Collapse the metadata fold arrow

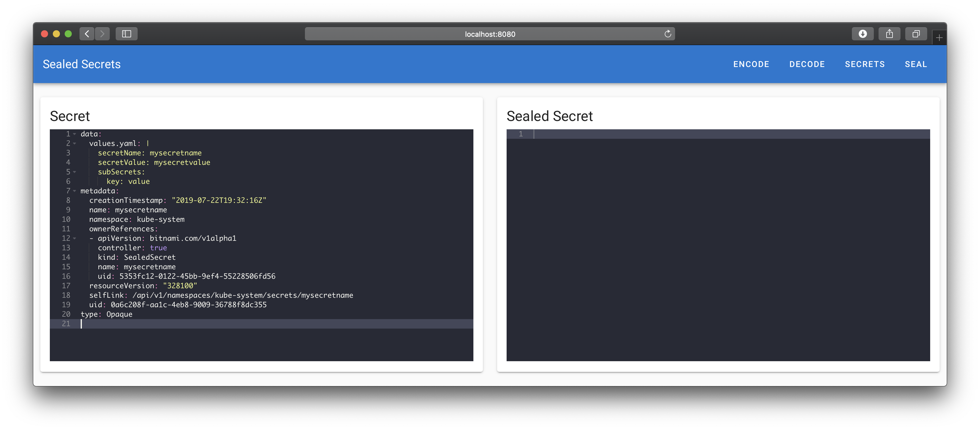[x=74, y=191]
